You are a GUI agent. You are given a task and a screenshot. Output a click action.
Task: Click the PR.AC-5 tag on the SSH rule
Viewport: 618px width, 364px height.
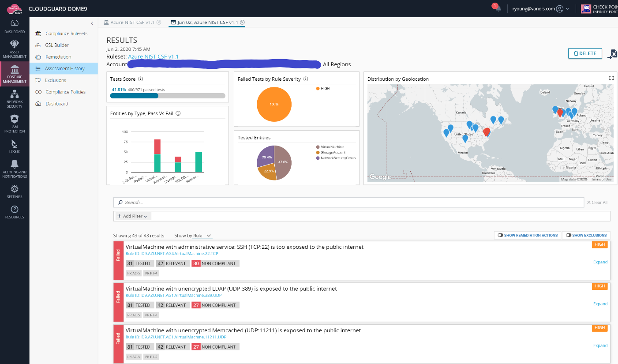(134, 273)
